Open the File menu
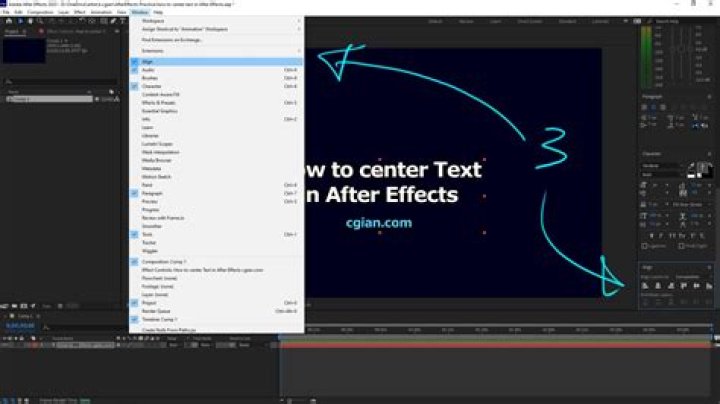Viewport: 720px width, 404px height. point(6,12)
